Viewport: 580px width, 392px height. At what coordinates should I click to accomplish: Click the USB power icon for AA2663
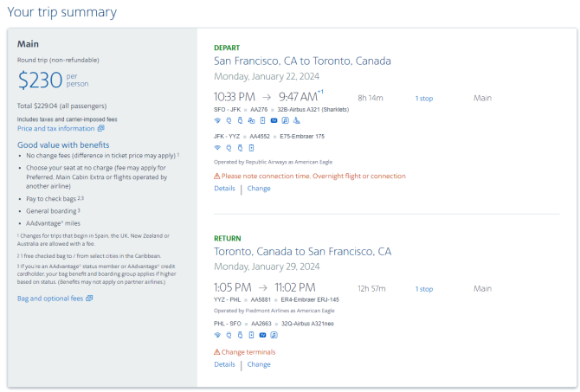(240, 335)
